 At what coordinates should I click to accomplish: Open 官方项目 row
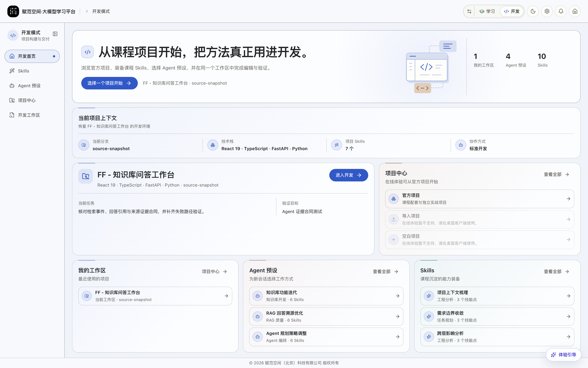480,199
